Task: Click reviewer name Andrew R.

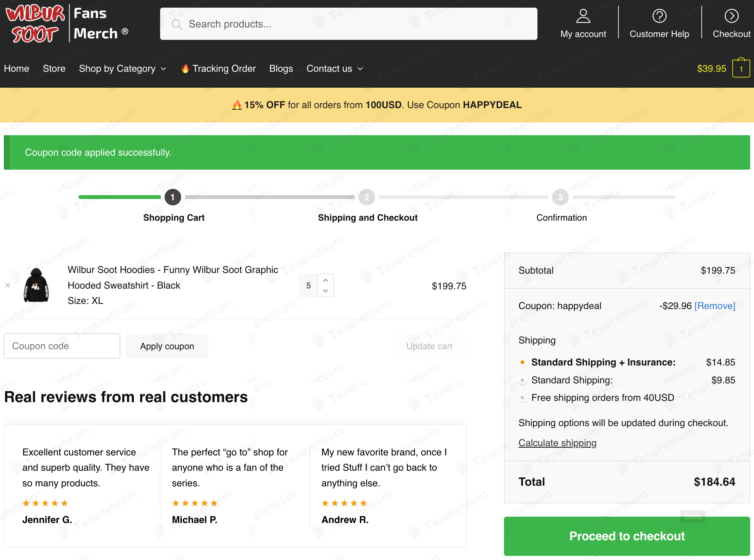Action: coord(345,520)
